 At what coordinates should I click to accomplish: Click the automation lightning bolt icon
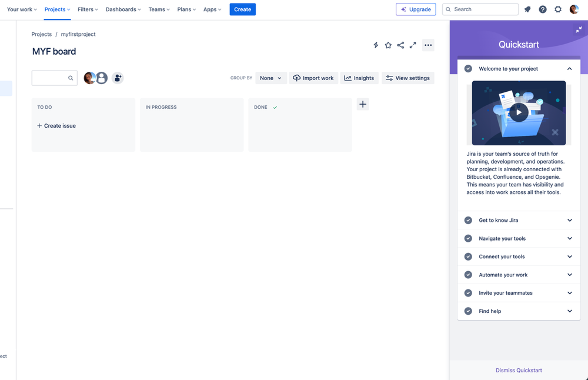tap(376, 45)
